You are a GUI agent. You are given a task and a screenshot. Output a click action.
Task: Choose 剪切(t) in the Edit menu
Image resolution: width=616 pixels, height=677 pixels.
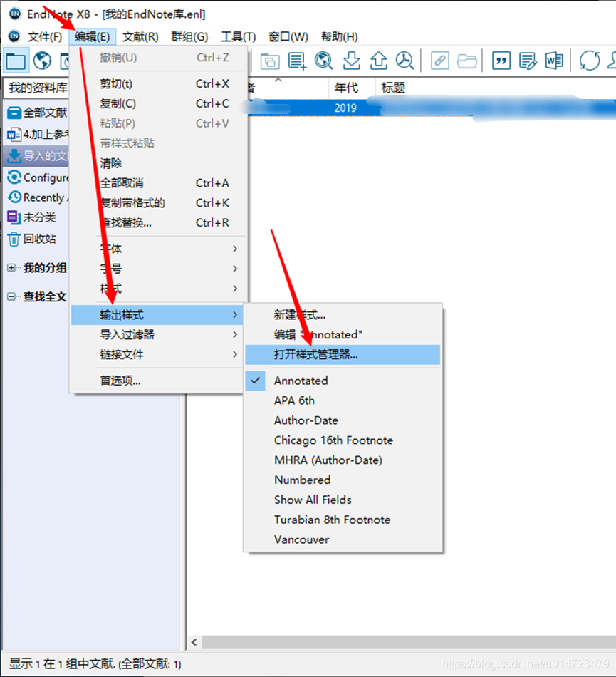tap(157, 84)
